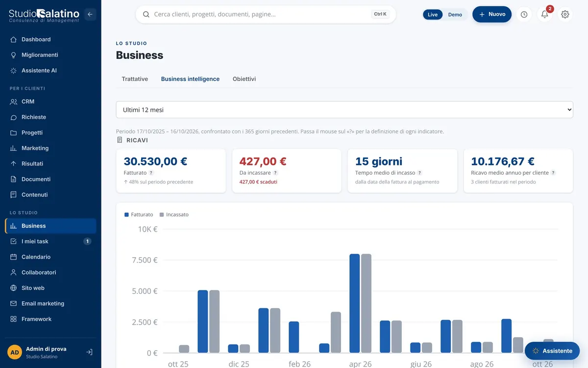588x368 pixels.
Task: Open the Business sidebar entry
Action: pyautogui.click(x=50, y=226)
